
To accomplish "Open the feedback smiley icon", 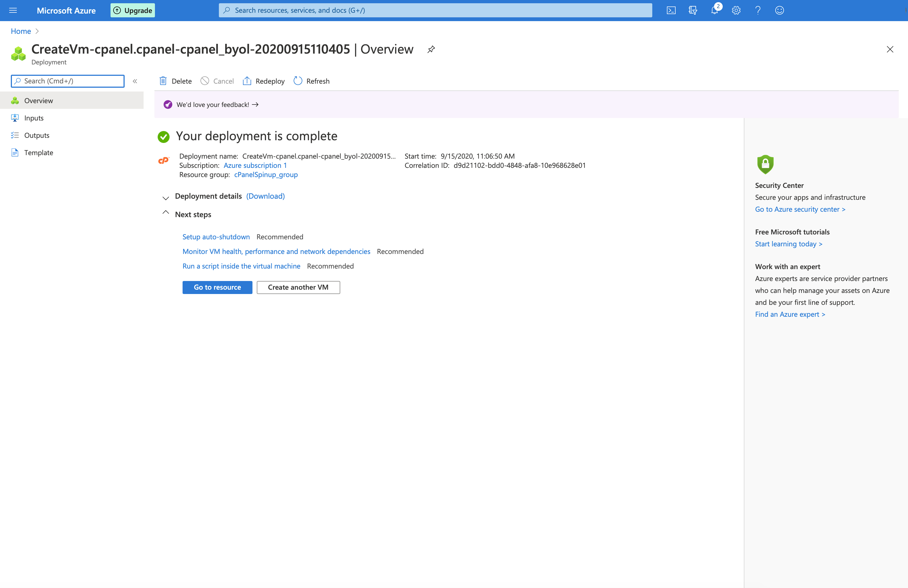I will click(779, 10).
